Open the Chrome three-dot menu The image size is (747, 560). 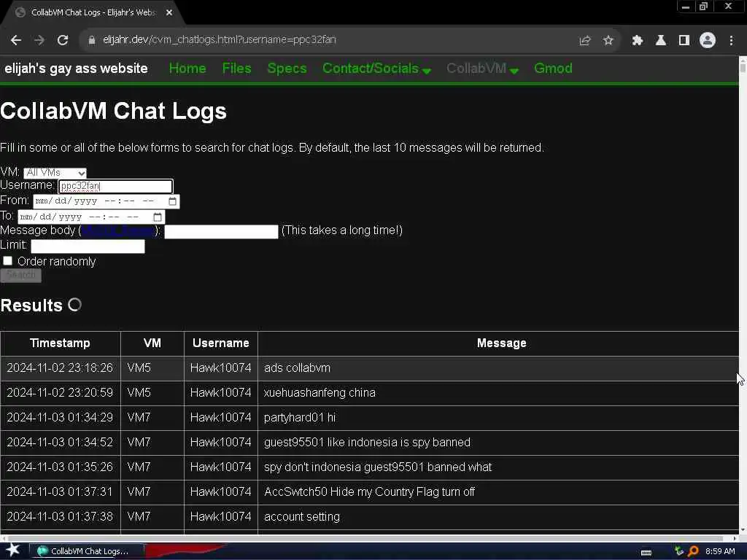coord(731,41)
